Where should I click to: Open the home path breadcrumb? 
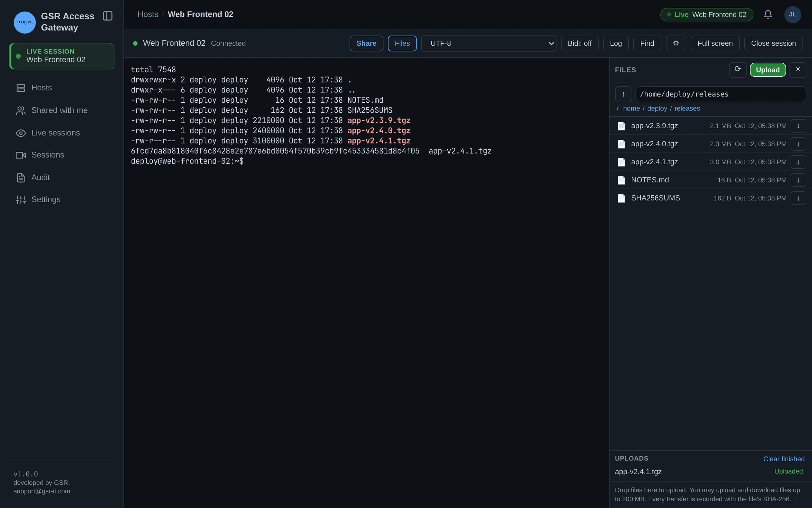(x=631, y=108)
